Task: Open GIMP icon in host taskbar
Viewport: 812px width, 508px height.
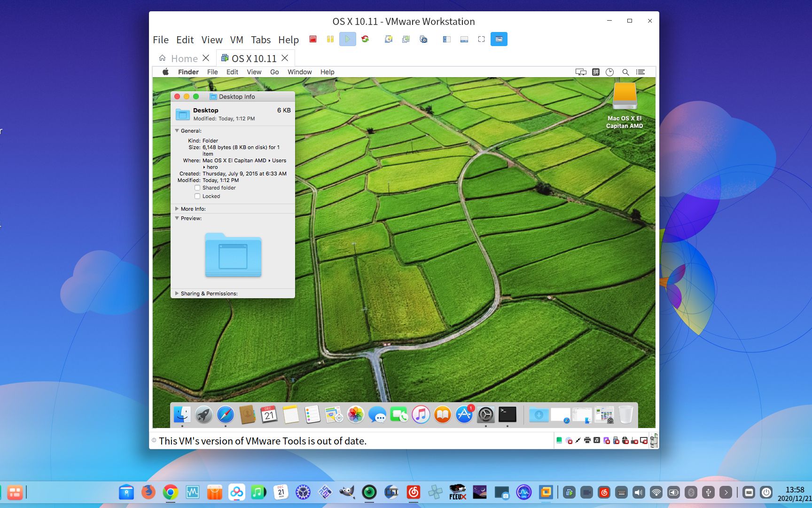Action: coord(347,492)
